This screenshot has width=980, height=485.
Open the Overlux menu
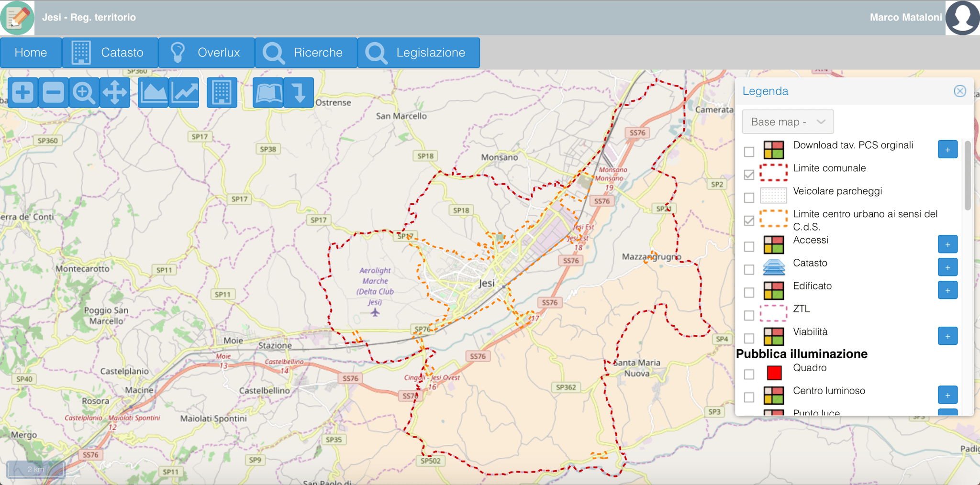pyautogui.click(x=206, y=53)
